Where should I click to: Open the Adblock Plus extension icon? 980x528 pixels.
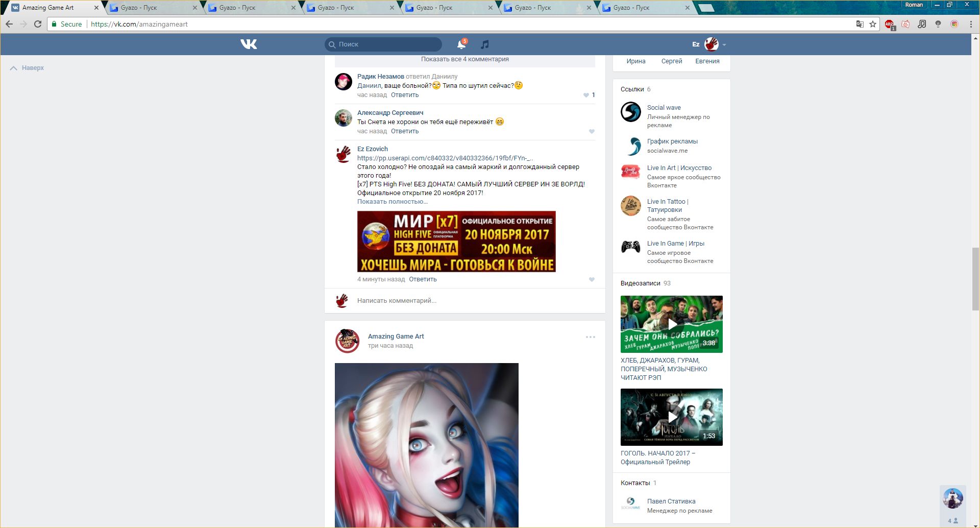click(x=889, y=24)
